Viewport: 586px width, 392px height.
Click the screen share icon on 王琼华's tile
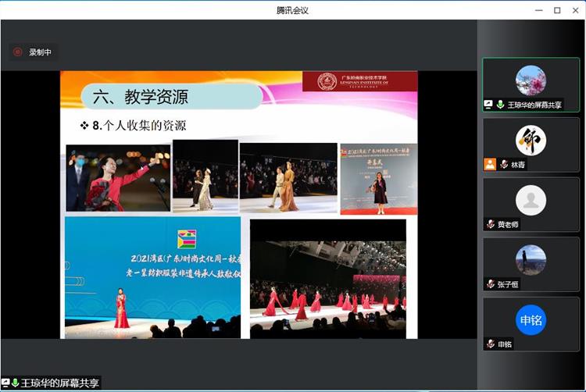click(489, 105)
